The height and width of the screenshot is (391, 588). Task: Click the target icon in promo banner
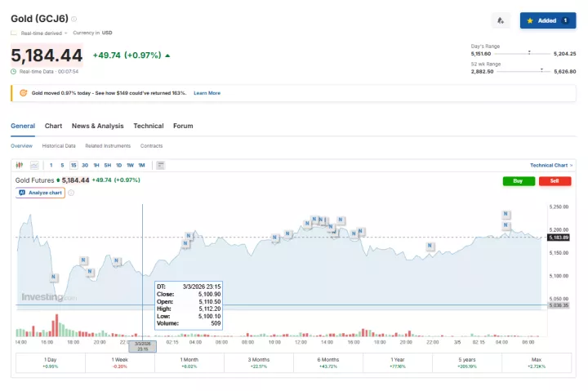[24, 93]
